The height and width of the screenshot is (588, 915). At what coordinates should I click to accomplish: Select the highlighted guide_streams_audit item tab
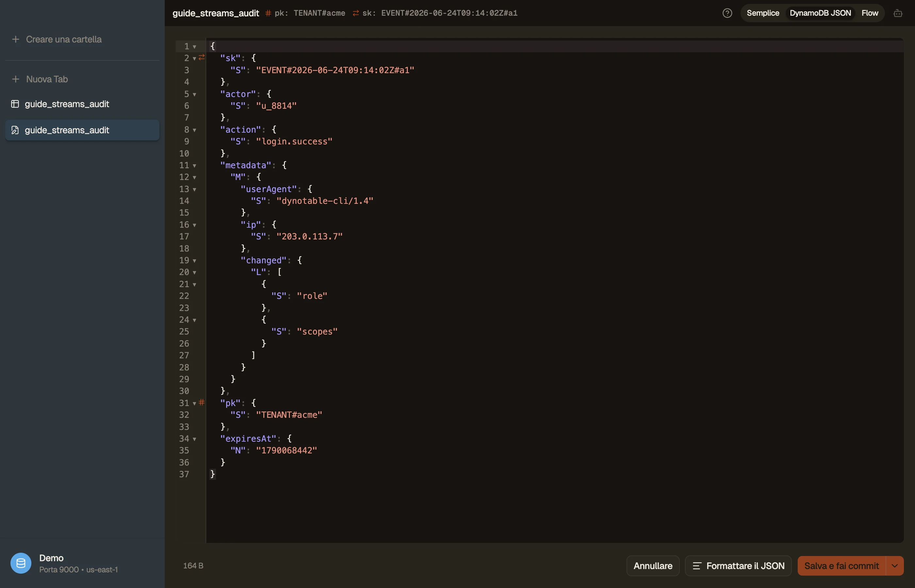coord(82,130)
